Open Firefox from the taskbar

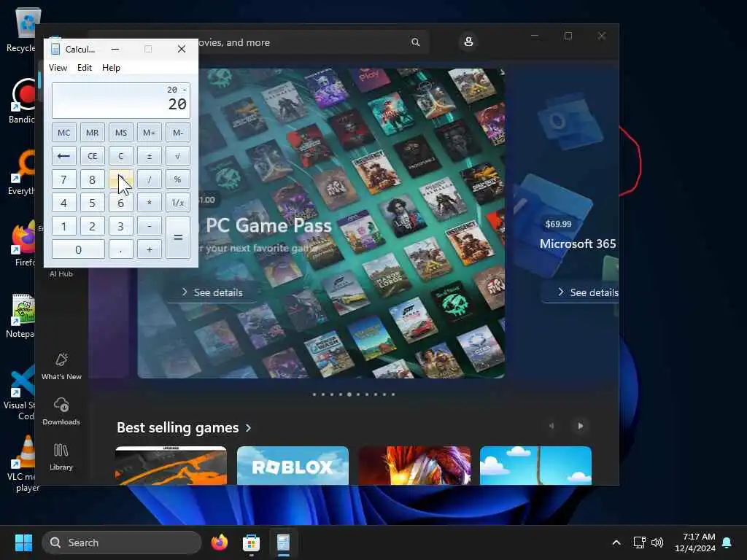[219, 542]
